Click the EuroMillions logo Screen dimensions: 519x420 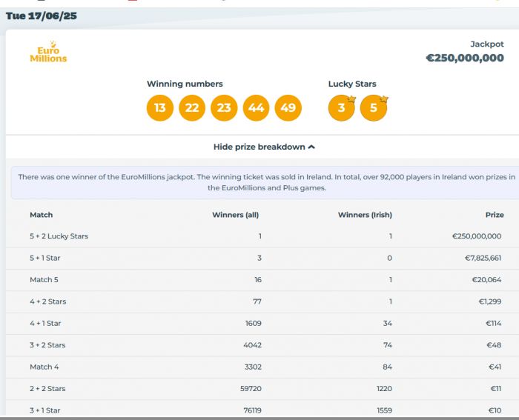(x=48, y=52)
